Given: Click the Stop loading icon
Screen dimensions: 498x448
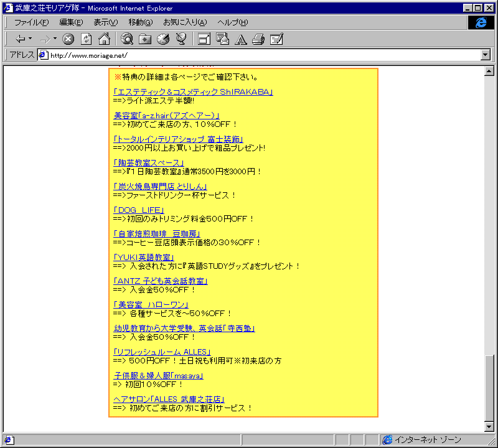Looking at the screenshot, I should pos(68,39).
